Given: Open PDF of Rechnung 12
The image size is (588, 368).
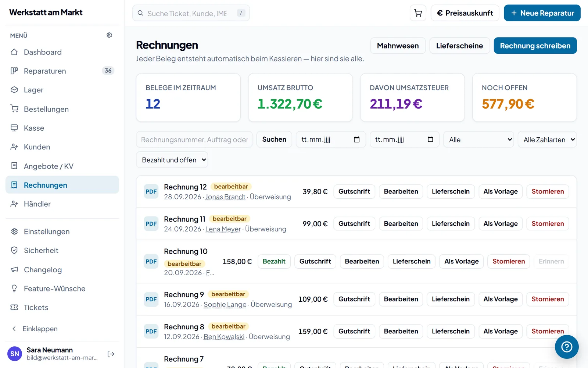Looking at the screenshot, I should [x=151, y=191].
